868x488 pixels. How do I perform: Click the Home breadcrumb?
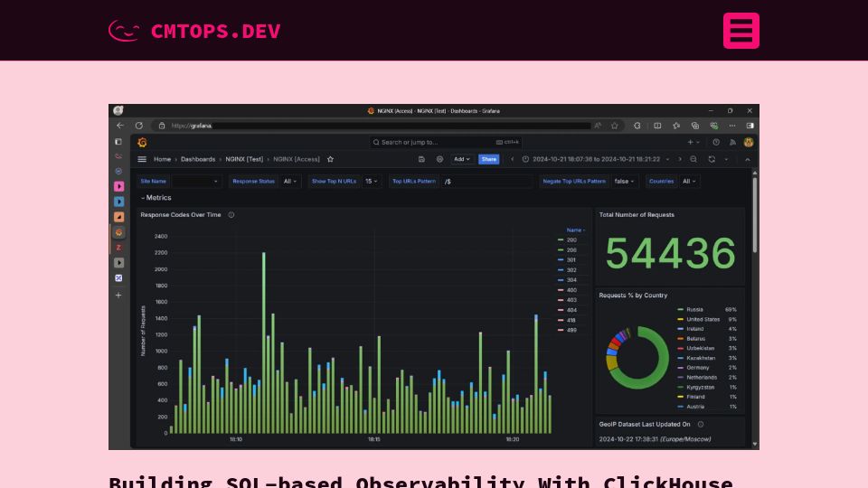click(x=162, y=159)
